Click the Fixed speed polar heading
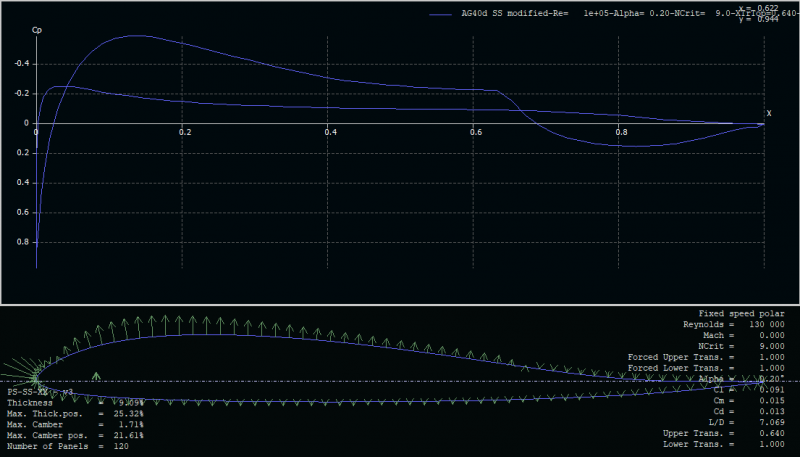 (741, 313)
